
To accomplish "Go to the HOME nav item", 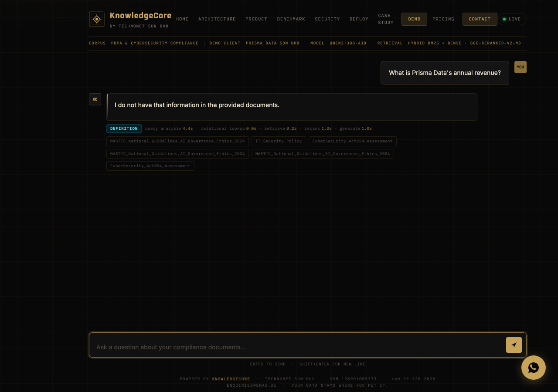I will coord(182,19).
